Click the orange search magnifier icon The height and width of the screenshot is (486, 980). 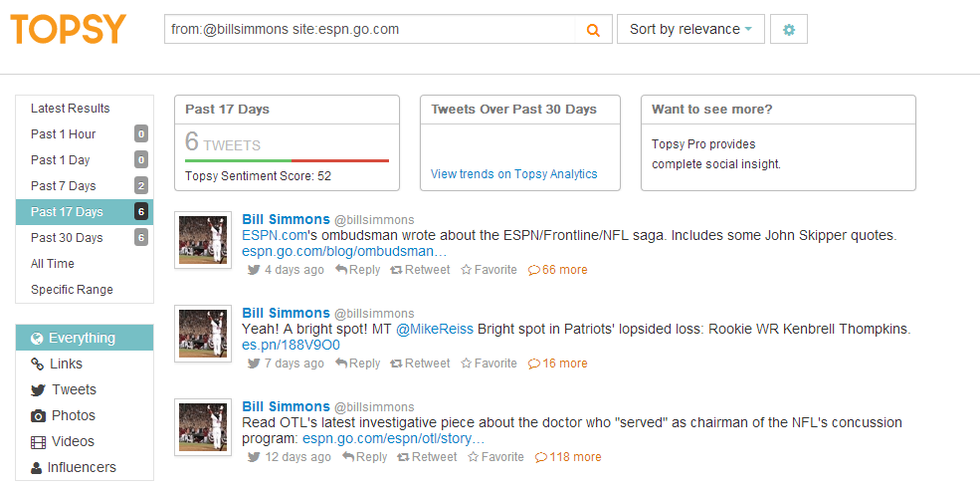click(593, 30)
